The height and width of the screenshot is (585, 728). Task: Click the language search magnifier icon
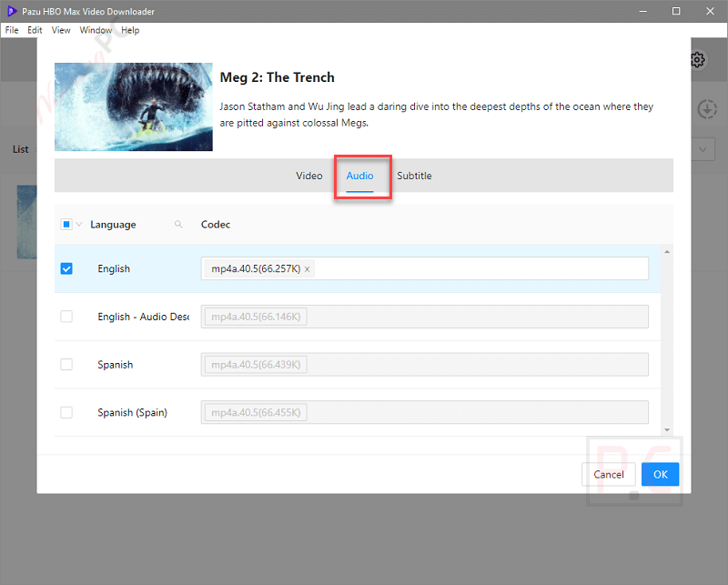point(178,224)
